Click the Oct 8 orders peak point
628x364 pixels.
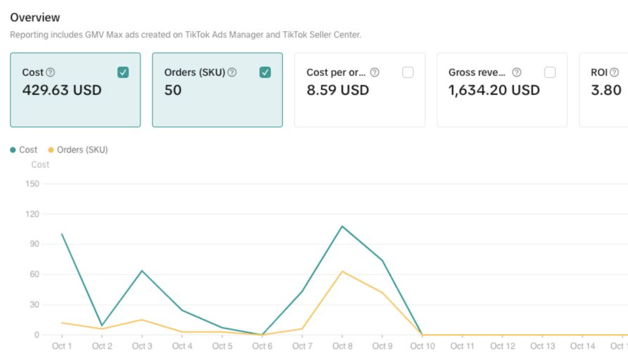[342, 271]
